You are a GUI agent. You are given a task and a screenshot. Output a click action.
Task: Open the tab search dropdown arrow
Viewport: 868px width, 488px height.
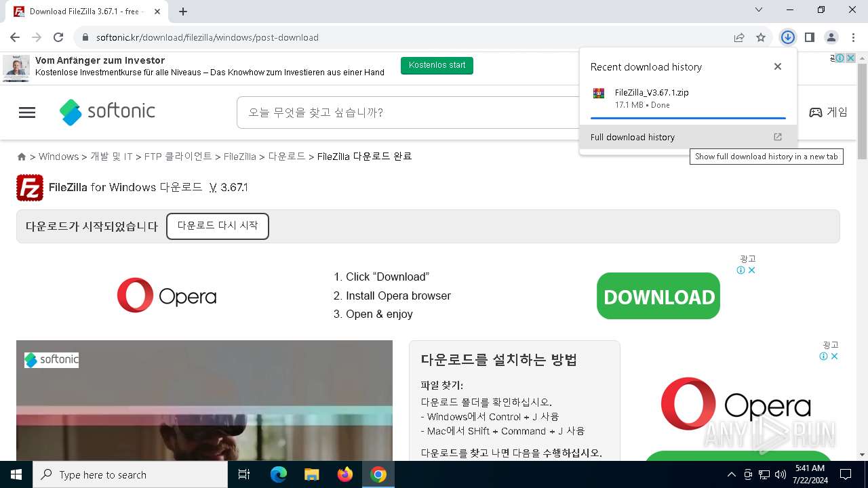click(759, 10)
